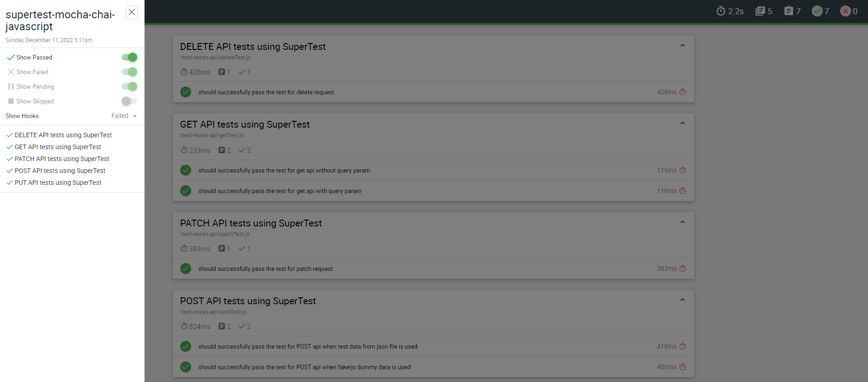This screenshot has height=382, width=868.
Task: Expand the POST test using fakerjs dummy data
Action: coord(304,367)
